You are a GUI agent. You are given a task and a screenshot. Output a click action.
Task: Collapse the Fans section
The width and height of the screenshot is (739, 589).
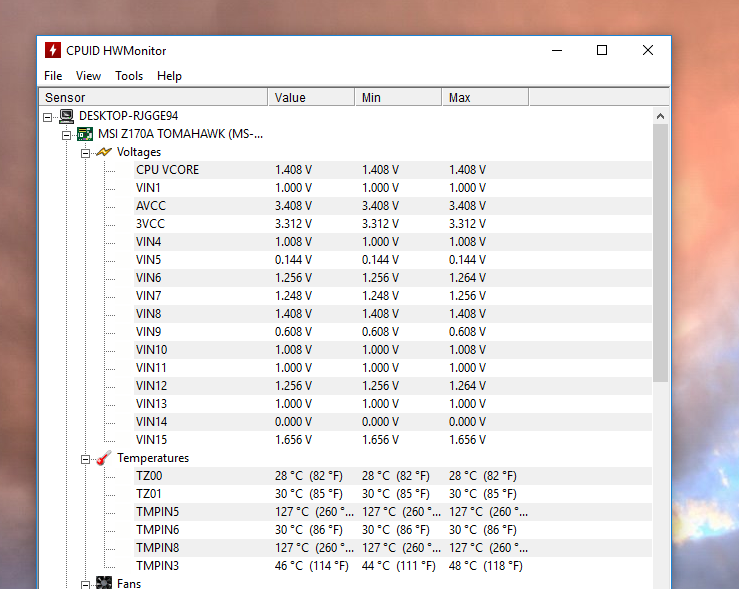pyautogui.click(x=85, y=585)
